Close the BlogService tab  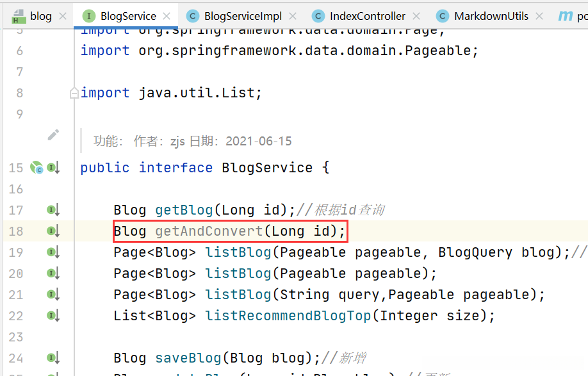click(167, 16)
